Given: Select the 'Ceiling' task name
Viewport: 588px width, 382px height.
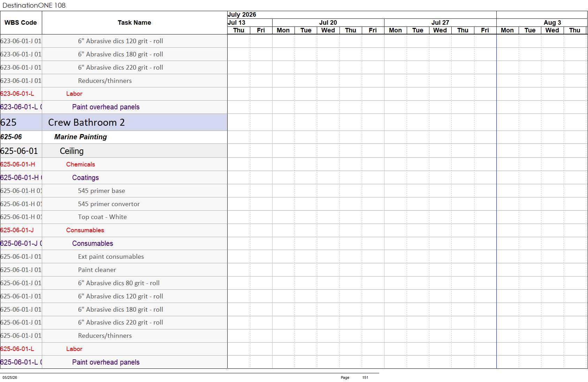Looking at the screenshot, I should pos(72,151).
